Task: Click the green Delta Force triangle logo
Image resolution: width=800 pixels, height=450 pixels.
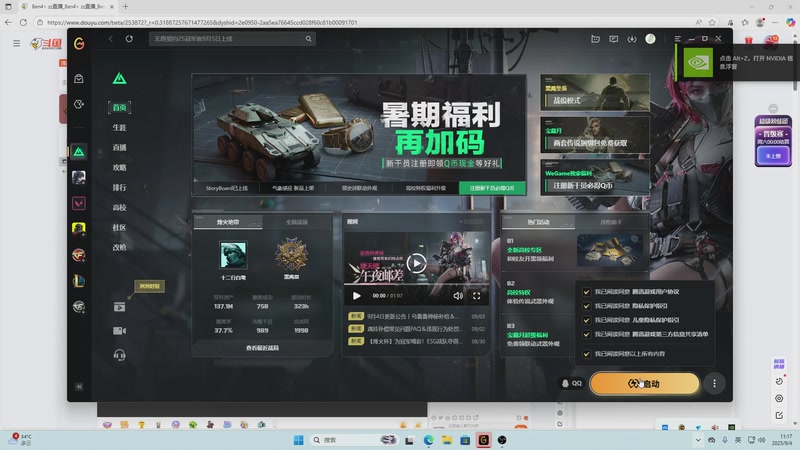Action: 119,78
